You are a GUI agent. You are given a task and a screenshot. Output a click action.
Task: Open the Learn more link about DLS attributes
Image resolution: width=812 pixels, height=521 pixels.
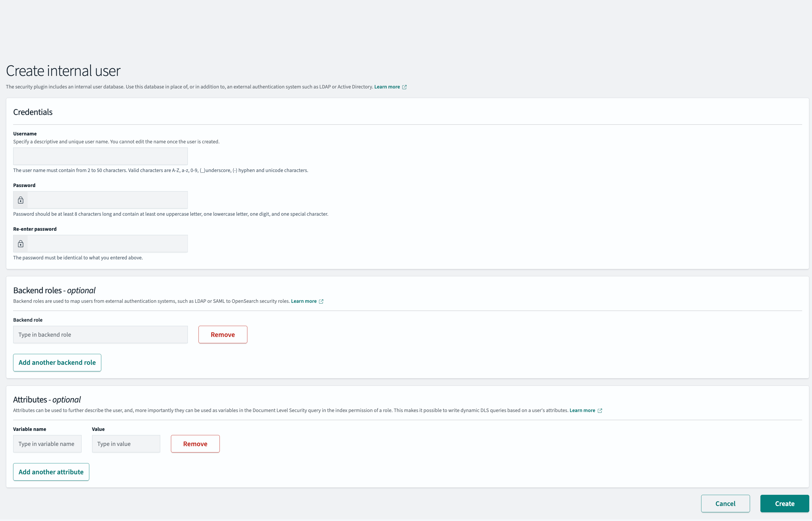point(583,410)
